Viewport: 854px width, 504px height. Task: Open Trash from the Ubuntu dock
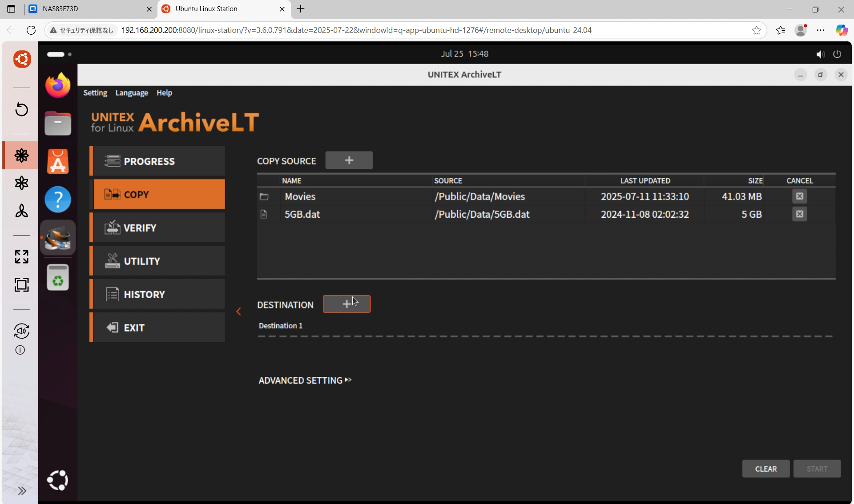click(58, 277)
